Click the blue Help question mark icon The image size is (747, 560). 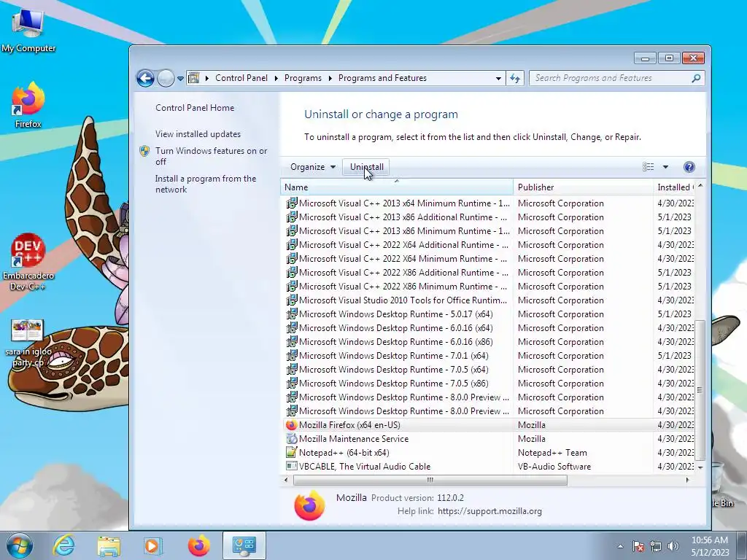[x=689, y=167]
